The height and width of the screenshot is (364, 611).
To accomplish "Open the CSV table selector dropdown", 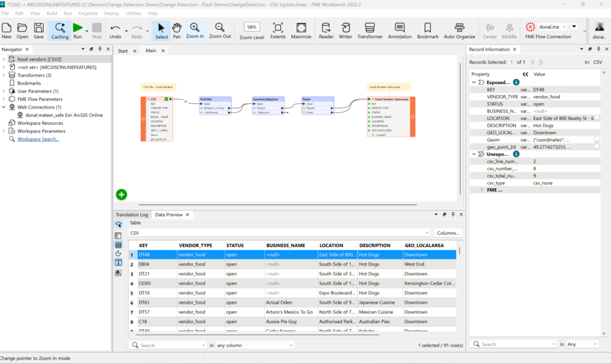I will click(x=427, y=233).
